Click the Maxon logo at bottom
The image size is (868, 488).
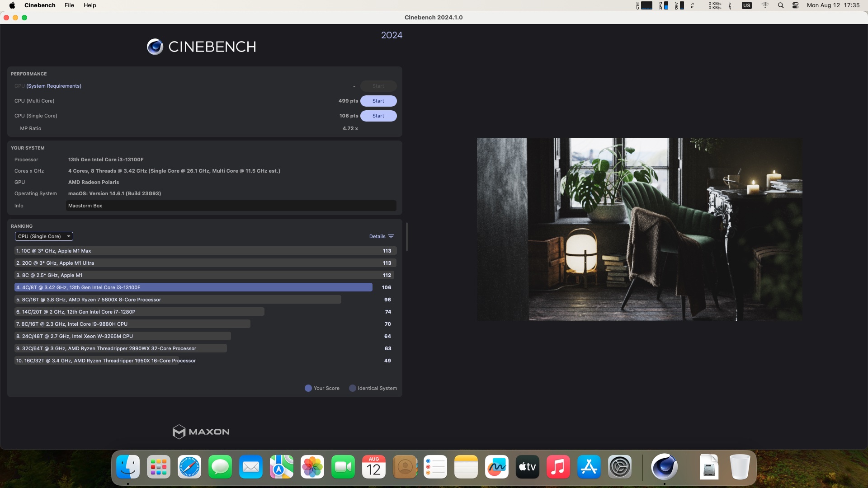(x=201, y=432)
